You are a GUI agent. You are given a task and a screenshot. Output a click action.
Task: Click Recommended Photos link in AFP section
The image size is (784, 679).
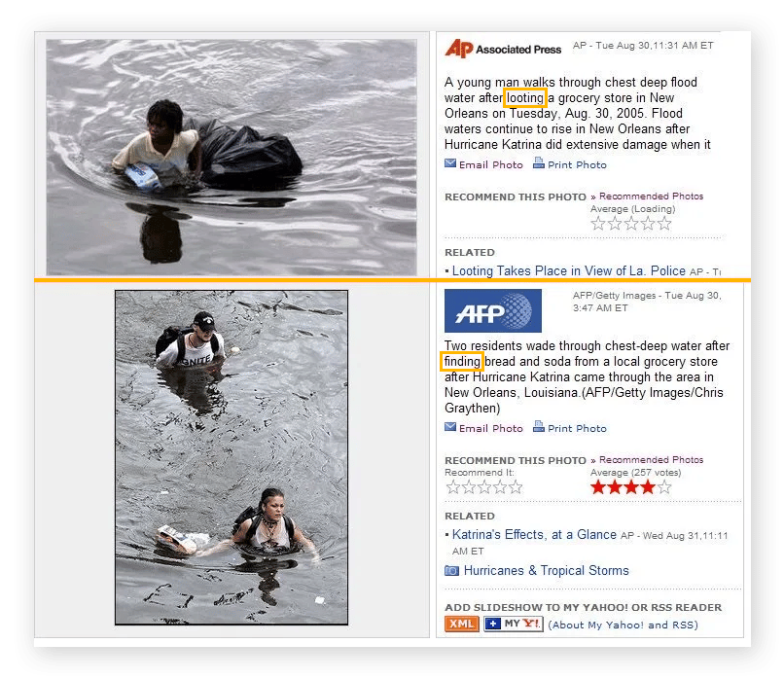click(x=651, y=459)
